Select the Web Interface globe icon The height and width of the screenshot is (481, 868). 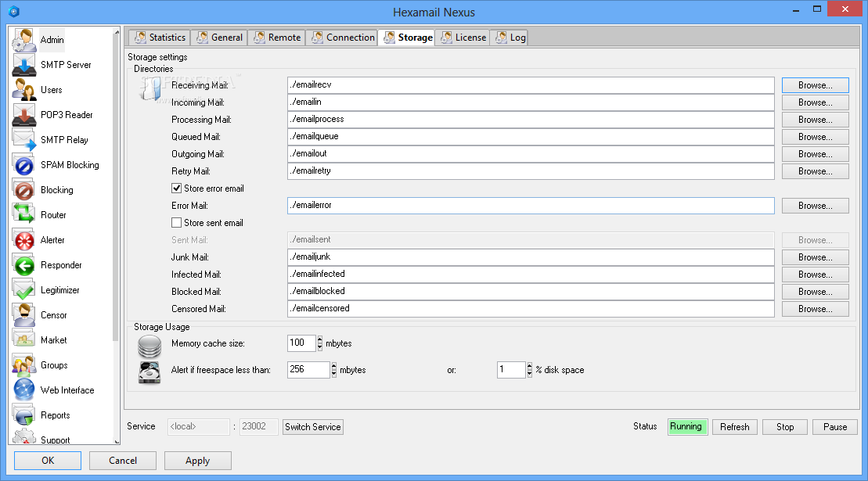coord(23,389)
